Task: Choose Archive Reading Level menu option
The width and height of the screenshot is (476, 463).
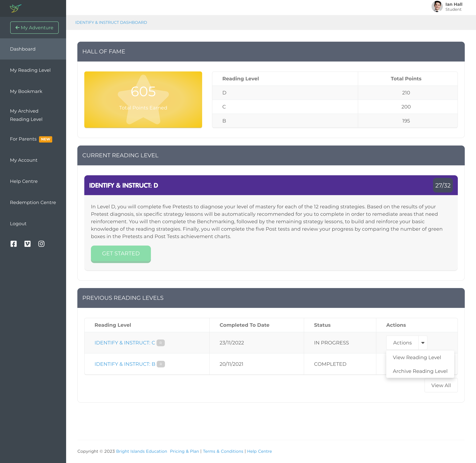Action: click(420, 371)
